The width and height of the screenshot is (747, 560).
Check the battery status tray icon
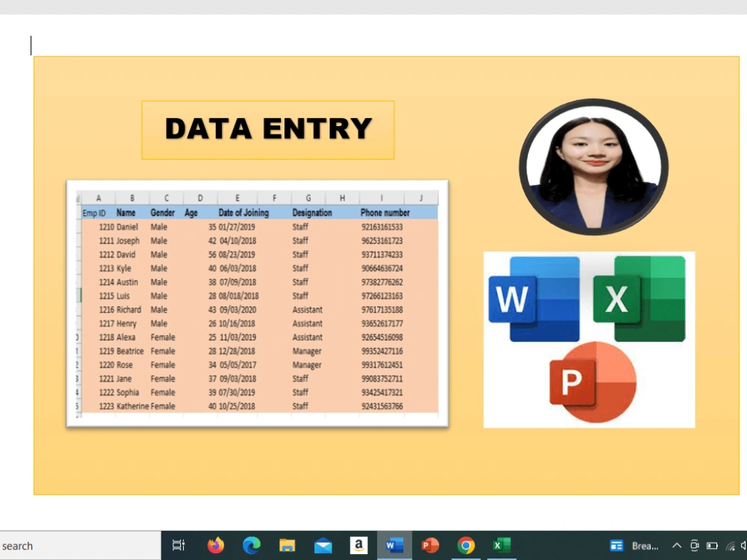tap(712, 546)
